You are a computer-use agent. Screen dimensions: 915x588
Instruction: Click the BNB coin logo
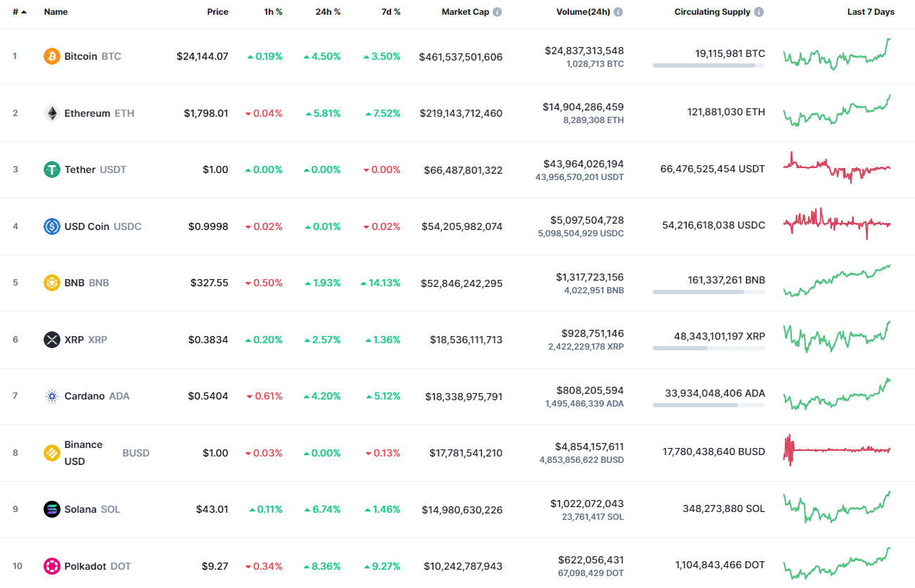point(51,283)
